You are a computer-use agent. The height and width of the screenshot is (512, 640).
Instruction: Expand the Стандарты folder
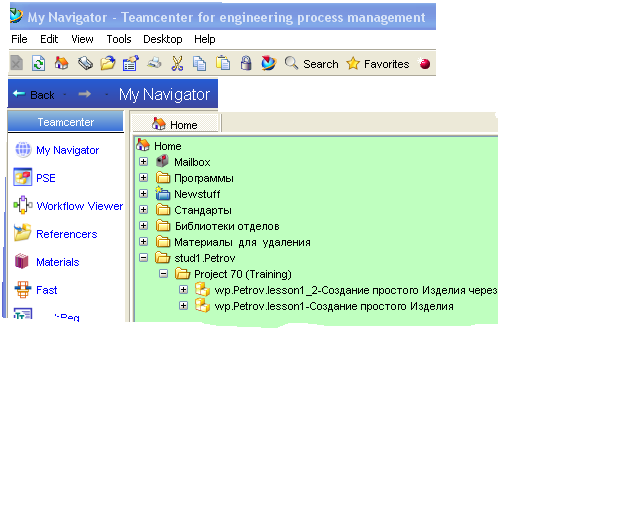click(x=143, y=210)
